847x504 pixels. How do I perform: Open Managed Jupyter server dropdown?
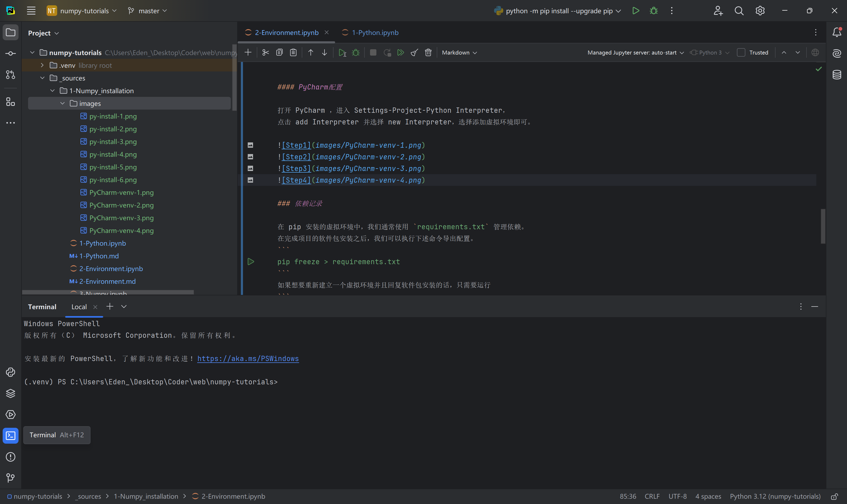636,52
